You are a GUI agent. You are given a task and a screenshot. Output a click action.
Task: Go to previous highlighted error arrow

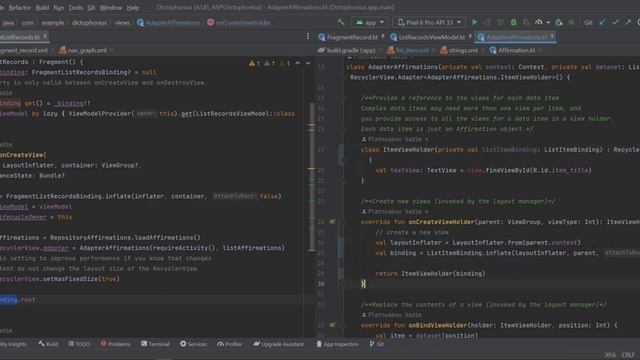(298, 63)
